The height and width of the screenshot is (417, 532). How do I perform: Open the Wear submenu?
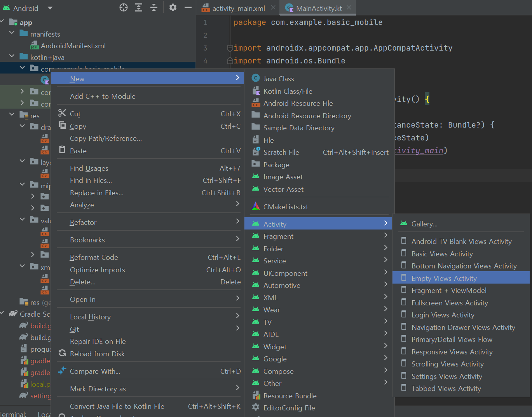pyautogui.click(x=318, y=310)
